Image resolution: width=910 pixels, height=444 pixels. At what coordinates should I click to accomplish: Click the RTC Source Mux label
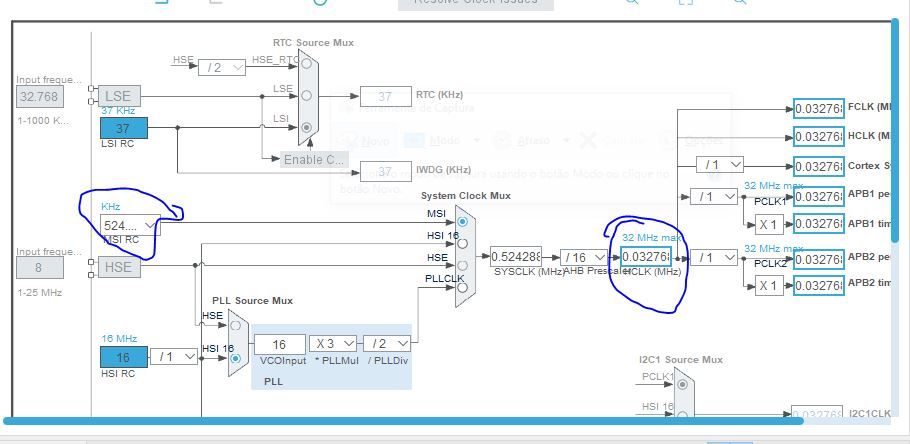click(313, 43)
